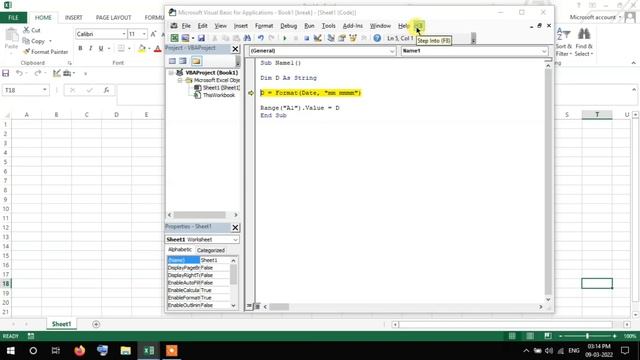Click Run Sub play icon in VBA toolbar

pos(284,38)
